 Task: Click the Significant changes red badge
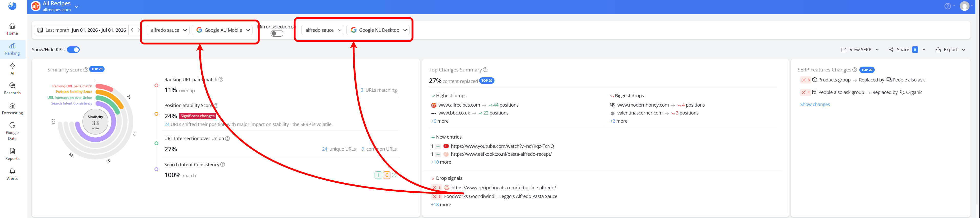coord(198,116)
